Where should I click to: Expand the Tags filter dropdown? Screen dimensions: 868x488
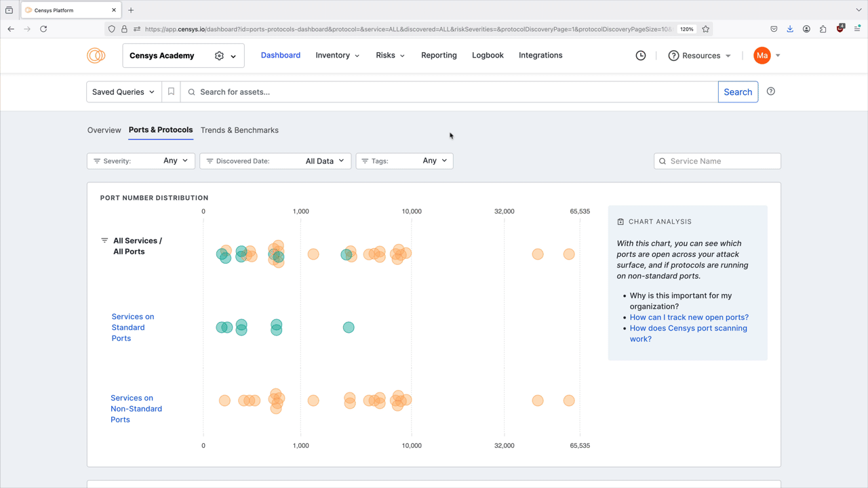click(404, 161)
